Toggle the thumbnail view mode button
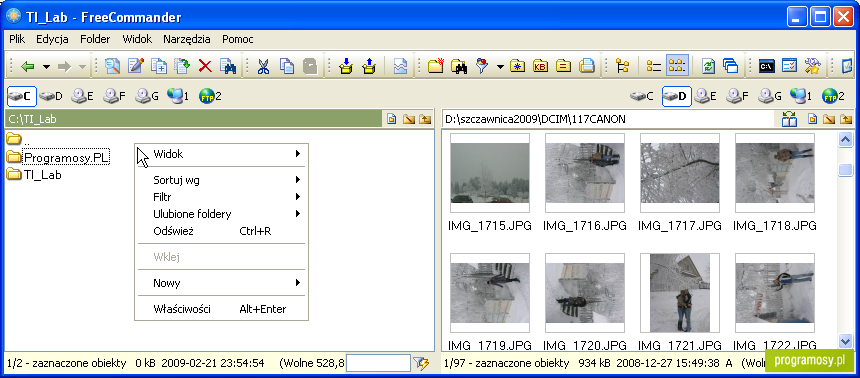 click(x=677, y=66)
